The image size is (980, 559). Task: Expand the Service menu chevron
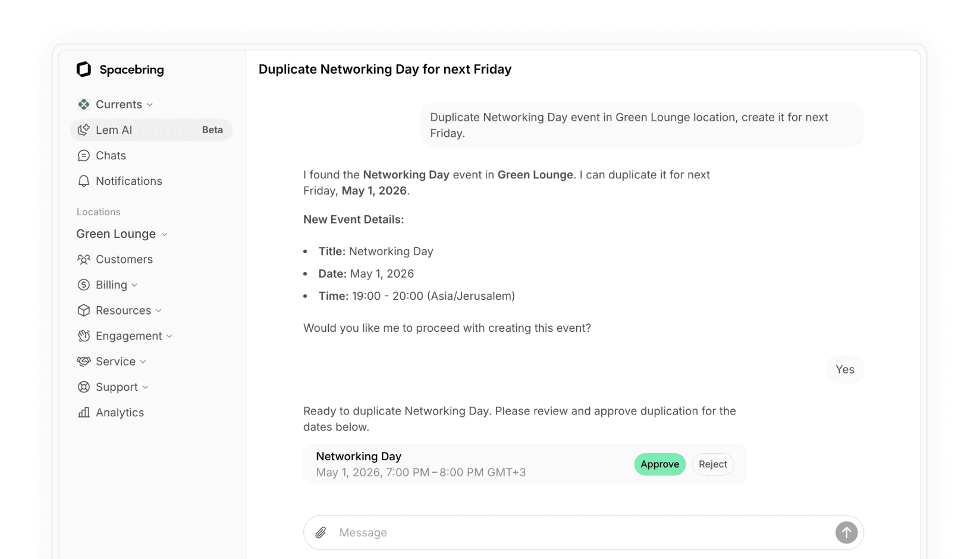coord(143,362)
